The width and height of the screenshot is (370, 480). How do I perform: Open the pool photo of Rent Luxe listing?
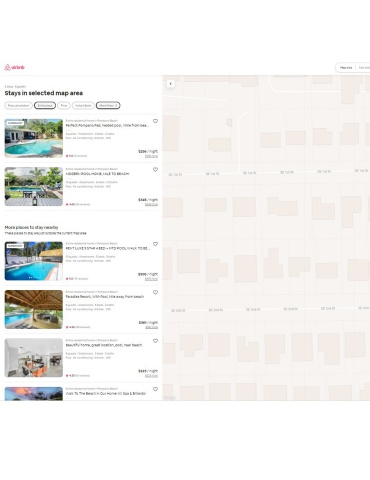click(34, 261)
